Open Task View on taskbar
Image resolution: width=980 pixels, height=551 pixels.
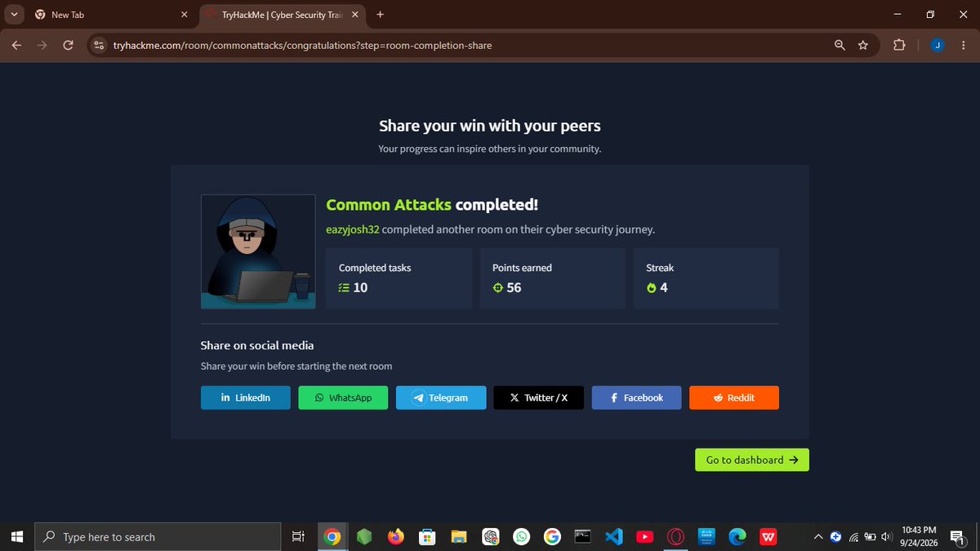(298, 537)
